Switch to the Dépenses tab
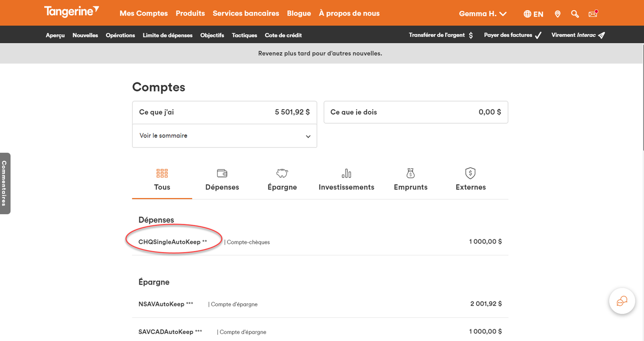This screenshot has height=341, width=644. tap(222, 180)
